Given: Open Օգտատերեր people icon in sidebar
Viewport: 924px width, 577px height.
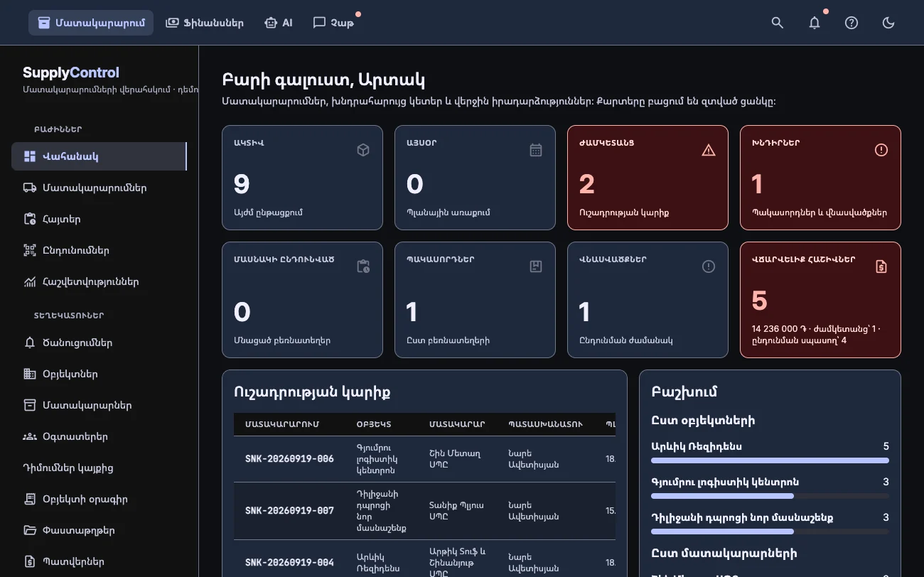Looking at the screenshot, I should click(30, 436).
